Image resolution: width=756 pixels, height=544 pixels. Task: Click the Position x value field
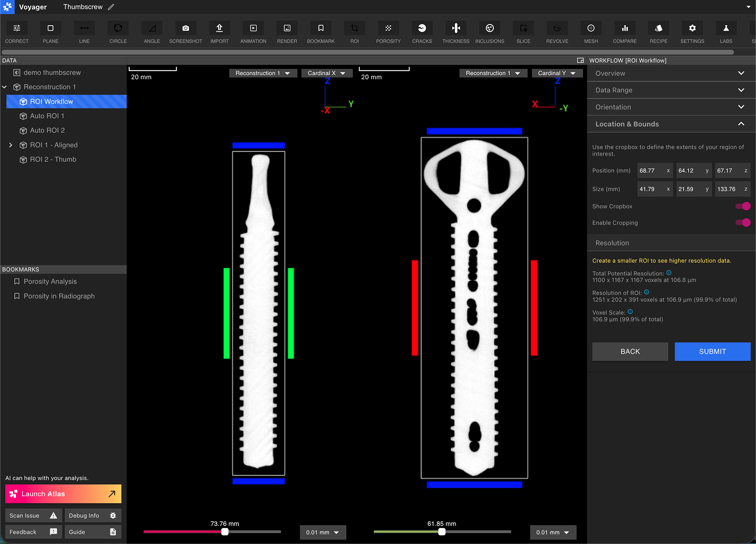tap(655, 171)
